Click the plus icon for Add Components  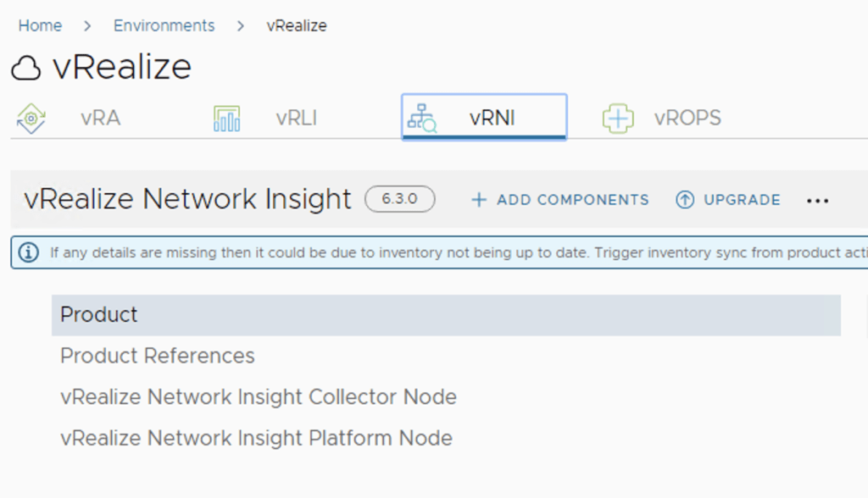click(x=479, y=200)
